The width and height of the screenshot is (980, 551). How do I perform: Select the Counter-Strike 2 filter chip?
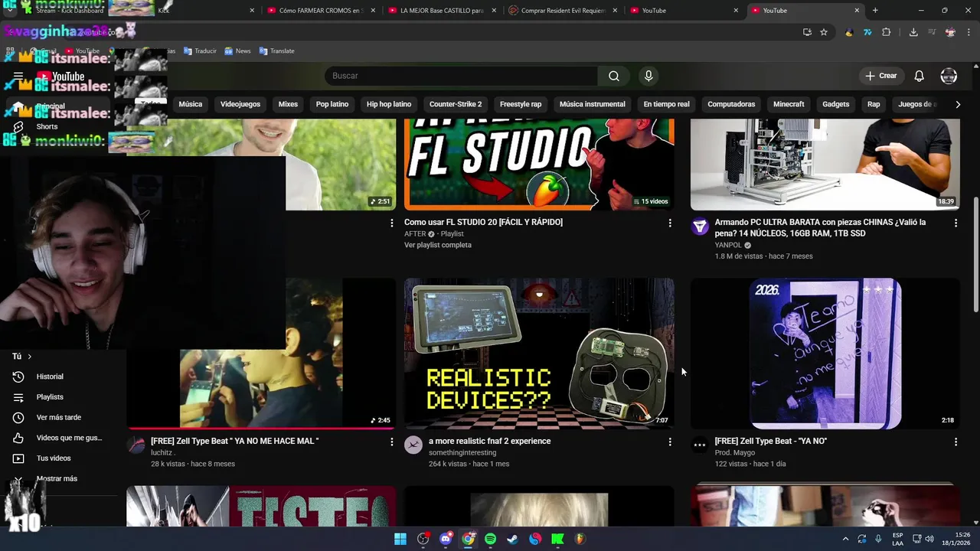coord(456,104)
